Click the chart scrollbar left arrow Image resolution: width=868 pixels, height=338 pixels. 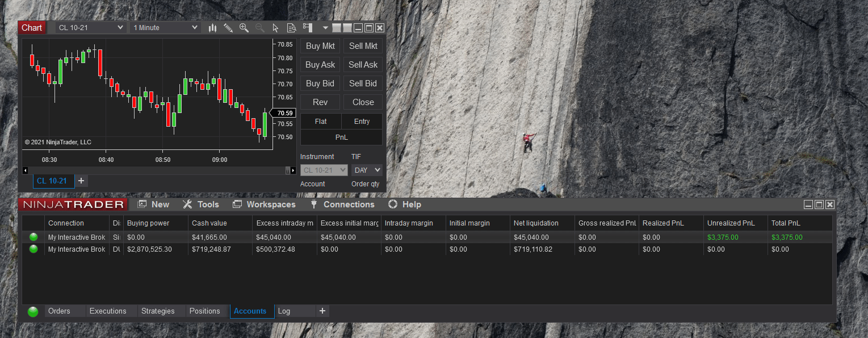click(x=25, y=170)
